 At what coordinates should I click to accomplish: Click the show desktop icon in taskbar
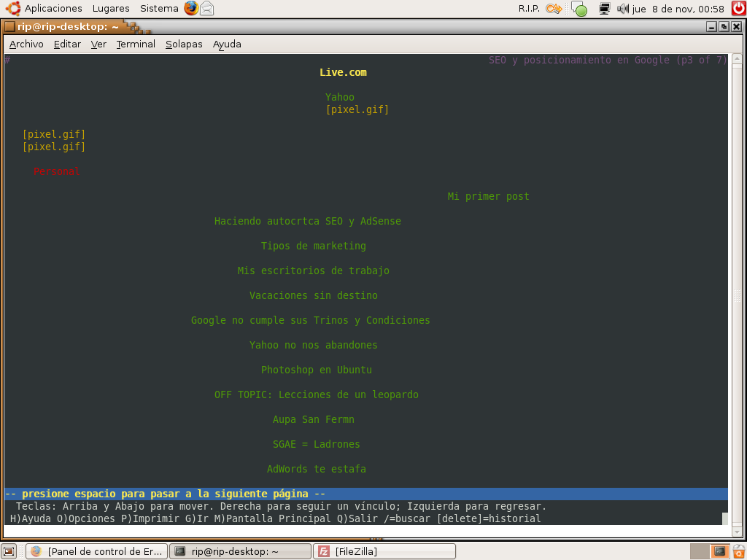pos(9,551)
